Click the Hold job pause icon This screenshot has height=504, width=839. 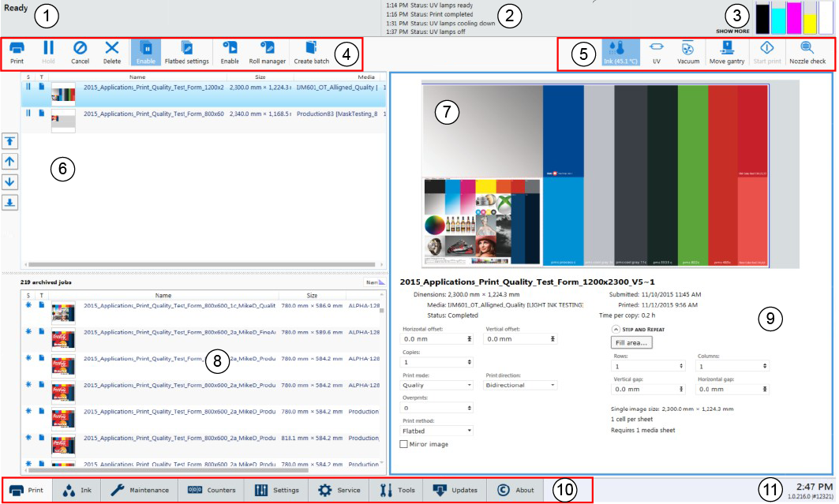click(48, 51)
